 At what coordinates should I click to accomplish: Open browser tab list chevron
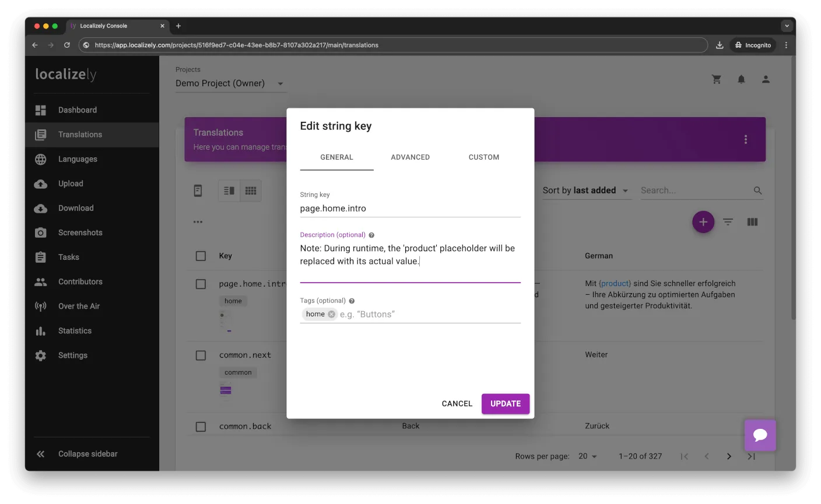[787, 26]
